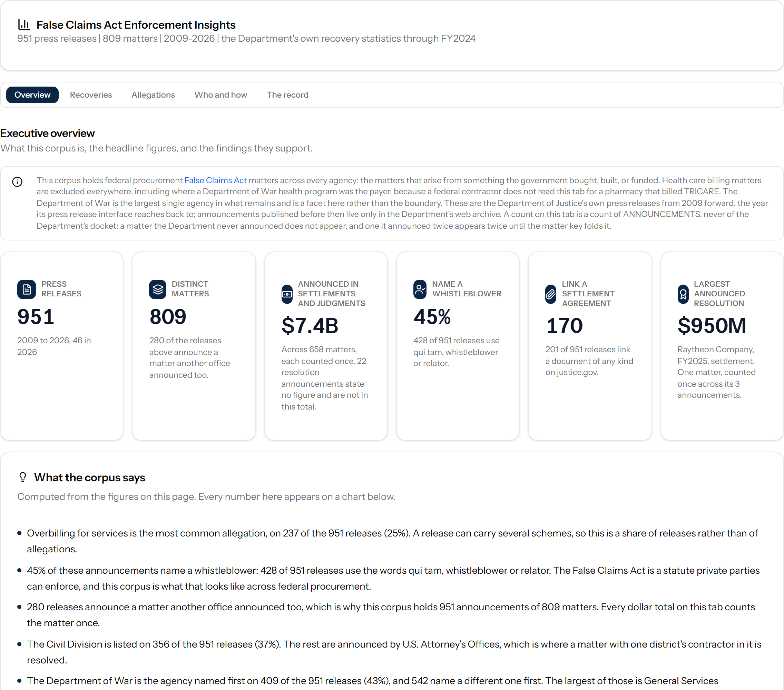Click the What the corpus says heading

coord(90,477)
